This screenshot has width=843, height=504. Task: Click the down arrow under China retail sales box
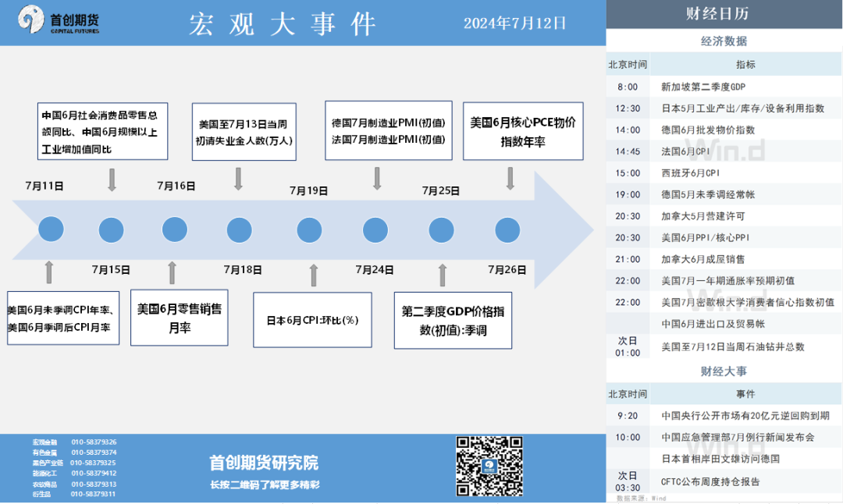(112, 179)
